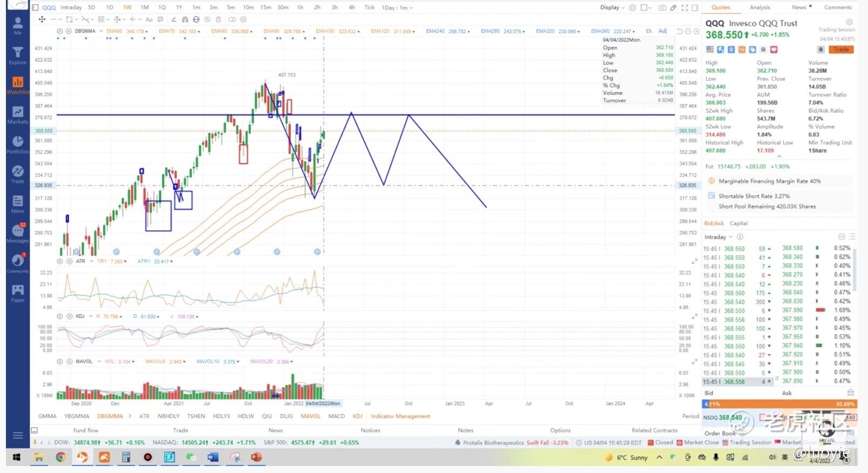Open the Me profile icon in sidebar
Viewport: 868px width, 473px height.
[x=18, y=25]
